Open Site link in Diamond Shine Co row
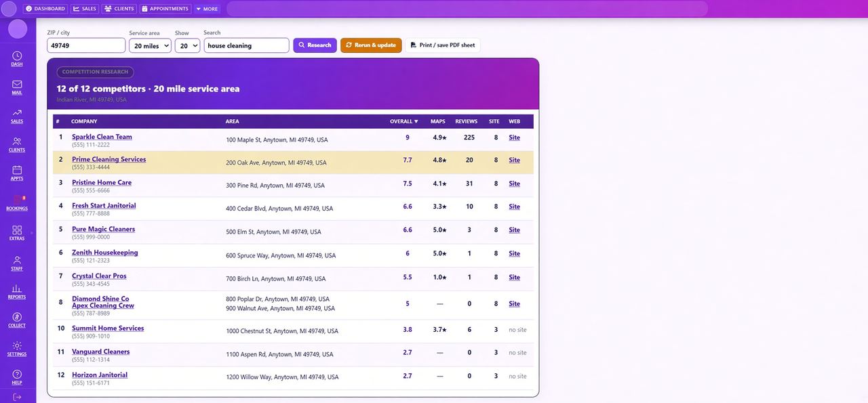The height and width of the screenshot is (403, 868). [514, 304]
